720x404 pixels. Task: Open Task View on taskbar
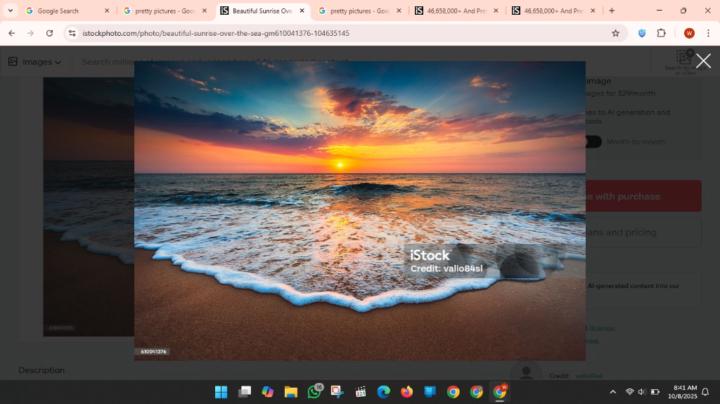244,392
